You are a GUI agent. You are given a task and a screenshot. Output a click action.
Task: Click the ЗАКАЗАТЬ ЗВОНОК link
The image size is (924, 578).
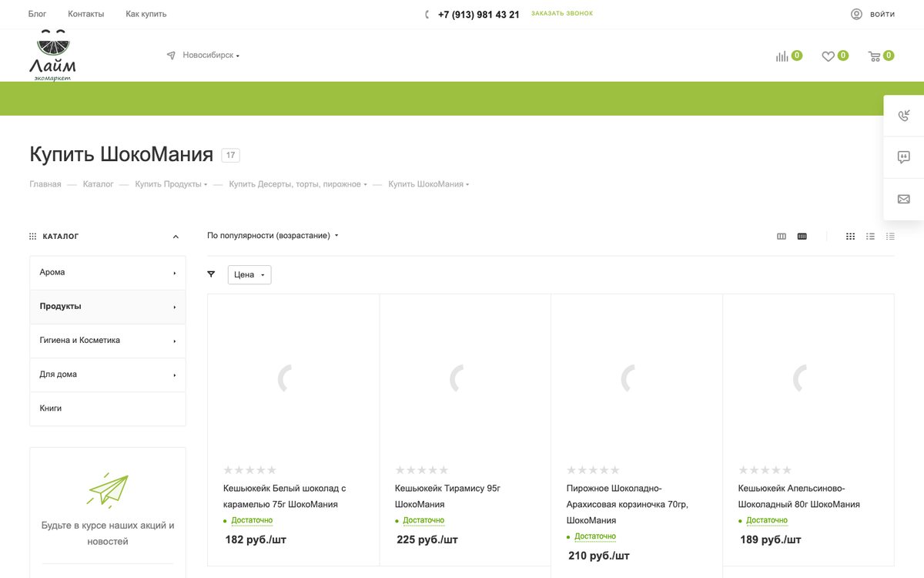562,14
